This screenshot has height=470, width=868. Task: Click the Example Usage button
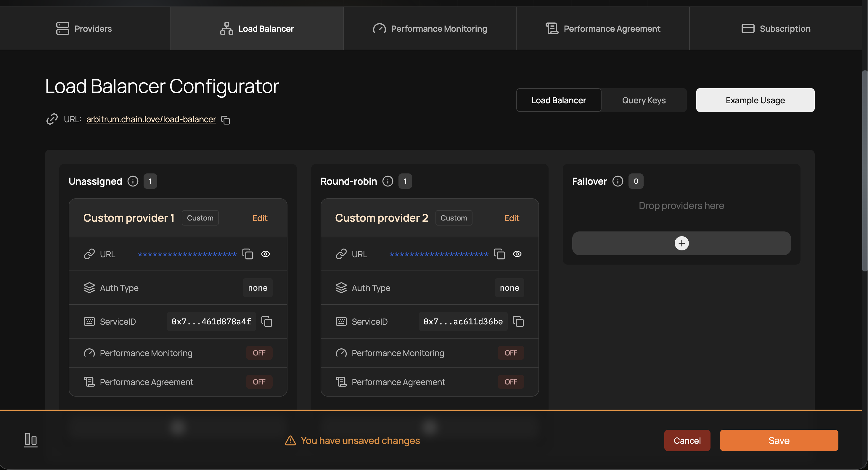coord(755,100)
